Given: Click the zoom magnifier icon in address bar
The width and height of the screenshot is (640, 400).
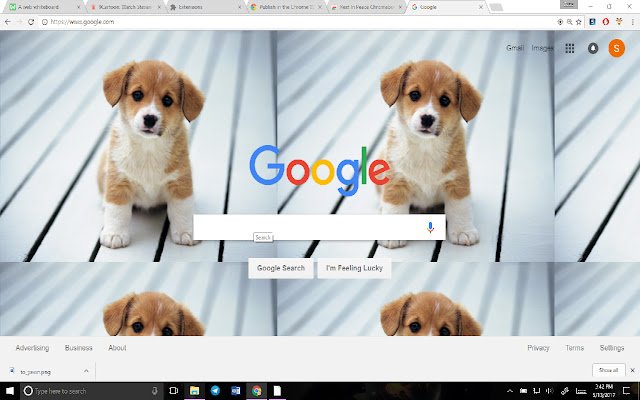Looking at the screenshot, I should tap(569, 22).
